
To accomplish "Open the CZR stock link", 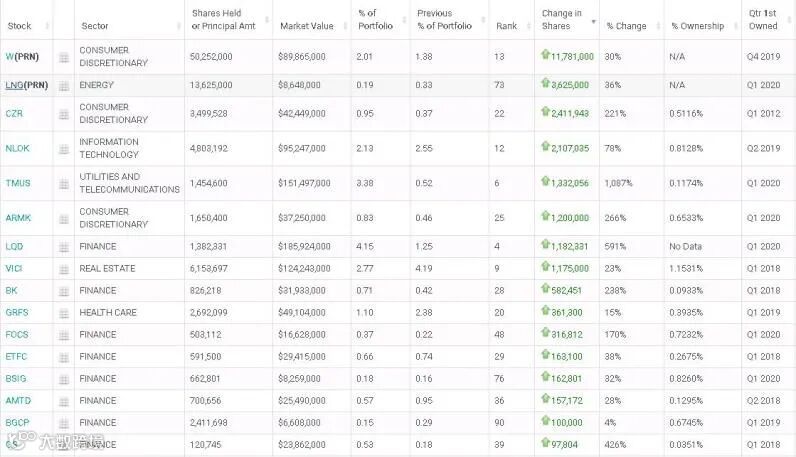I will pos(14,114).
